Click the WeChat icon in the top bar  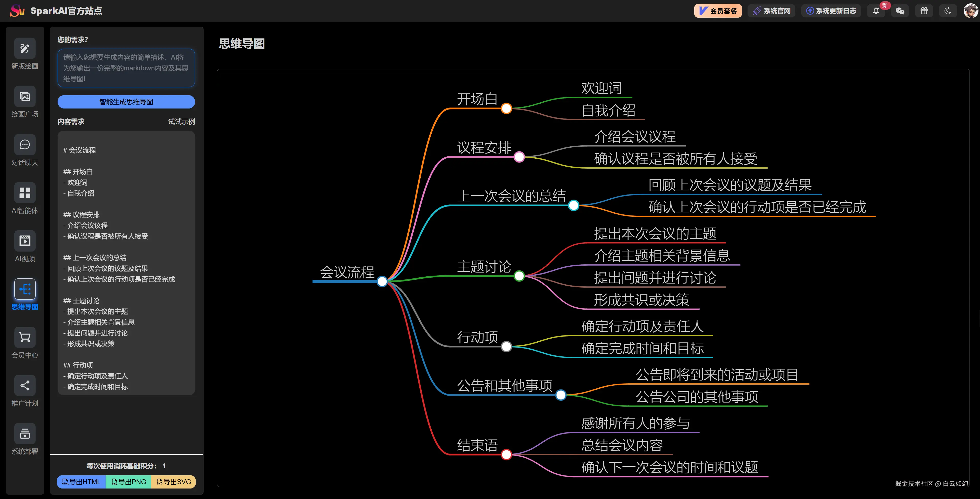click(x=900, y=11)
